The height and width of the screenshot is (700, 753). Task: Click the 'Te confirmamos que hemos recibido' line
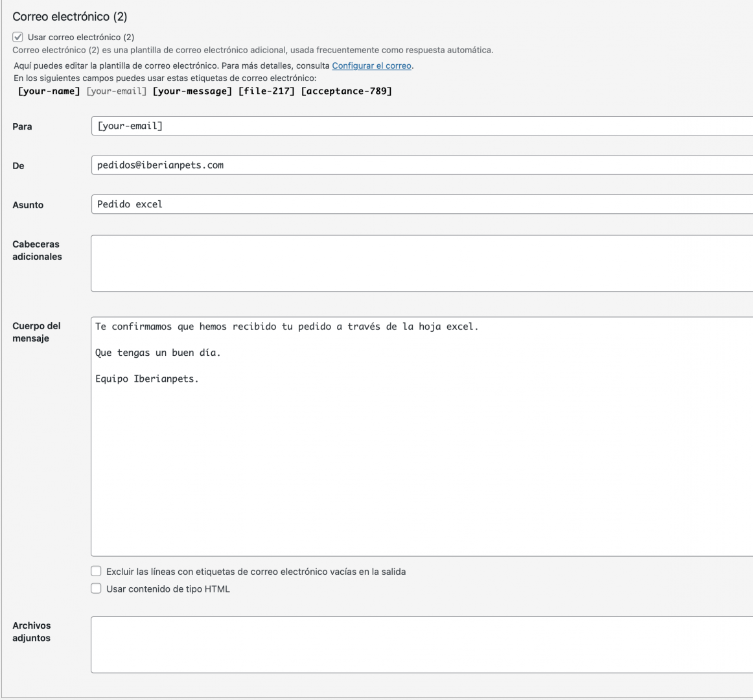(286, 327)
